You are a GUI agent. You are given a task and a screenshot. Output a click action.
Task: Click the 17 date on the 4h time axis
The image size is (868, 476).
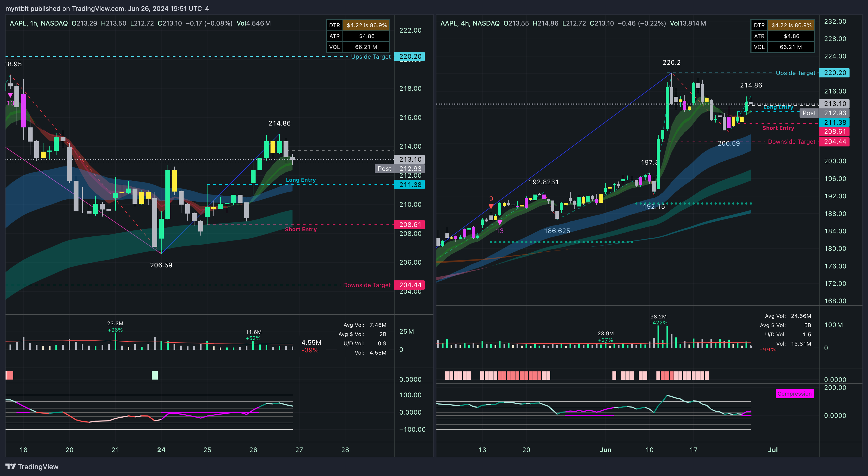[693, 450]
